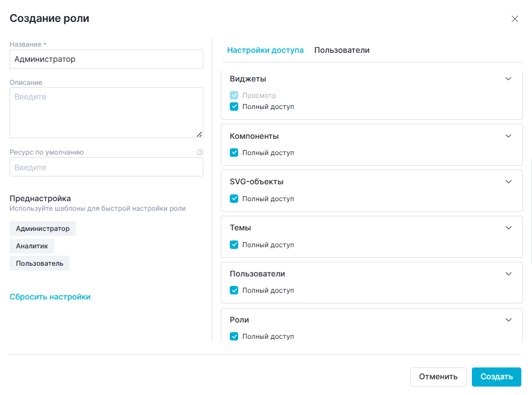Switch to the Пользователи tab
This screenshot has height=395, width=532.
(x=342, y=51)
